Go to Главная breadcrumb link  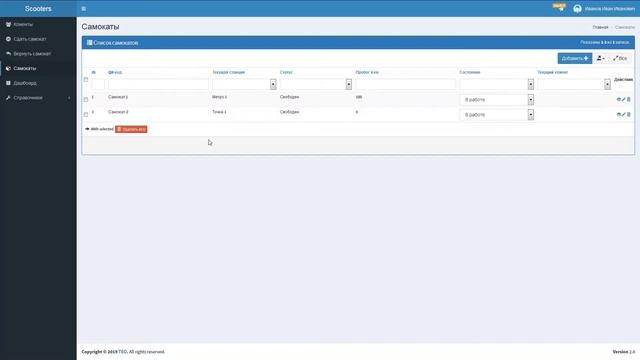(x=600, y=27)
